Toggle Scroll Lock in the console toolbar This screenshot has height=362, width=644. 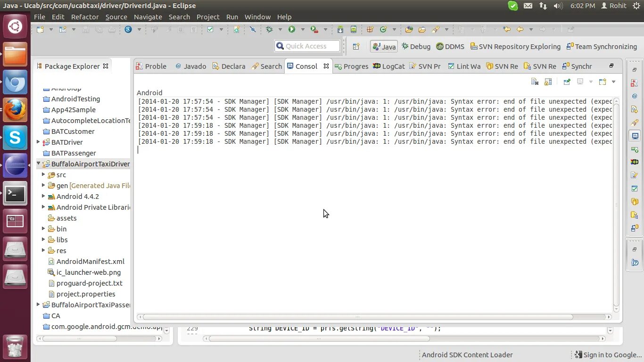[x=548, y=82]
